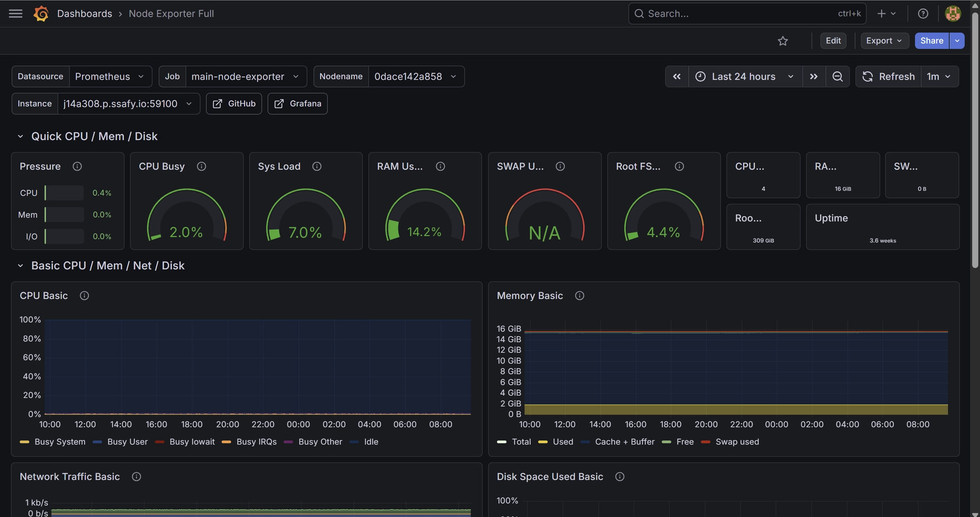Image resolution: width=980 pixels, height=517 pixels.
Task: Star this dashboard as favorite
Action: click(x=783, y=41)
